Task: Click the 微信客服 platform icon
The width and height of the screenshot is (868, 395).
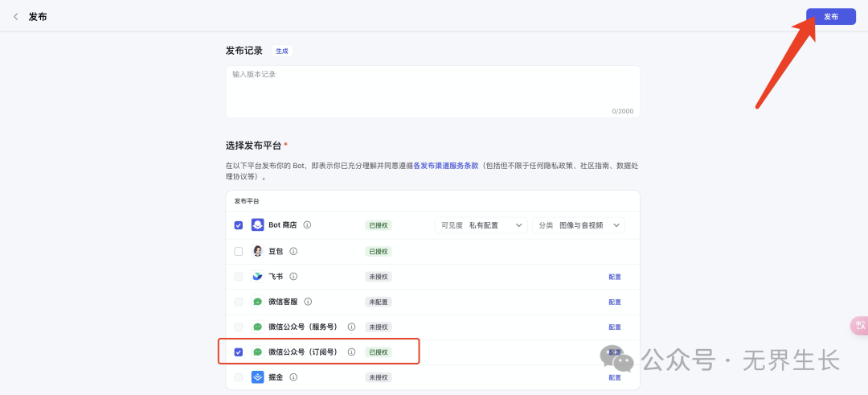Action: 257,302
